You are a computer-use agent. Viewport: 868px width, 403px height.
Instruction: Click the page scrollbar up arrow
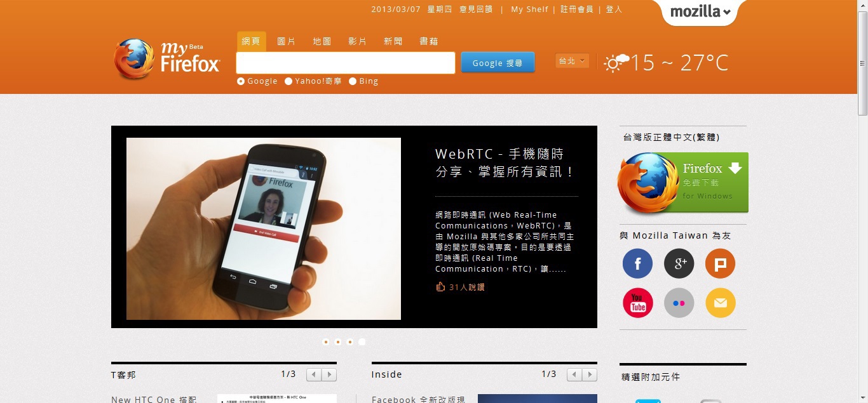[862, 5]
